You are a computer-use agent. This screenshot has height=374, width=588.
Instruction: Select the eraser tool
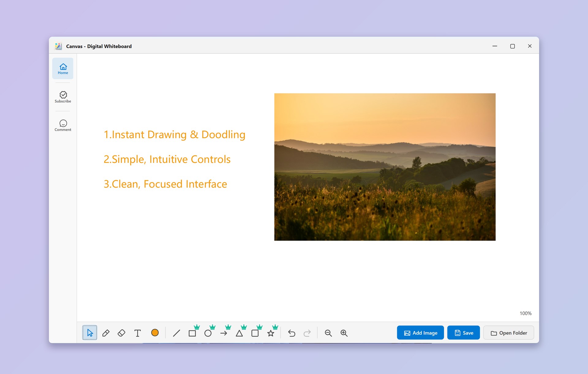point(122,333)
